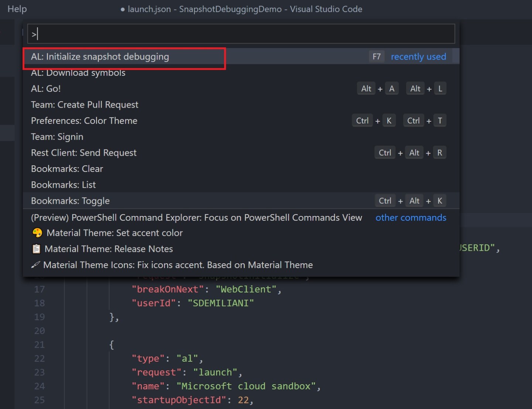
Task: Run Bookmarks: Toggle command
Action: coord(241,201)
